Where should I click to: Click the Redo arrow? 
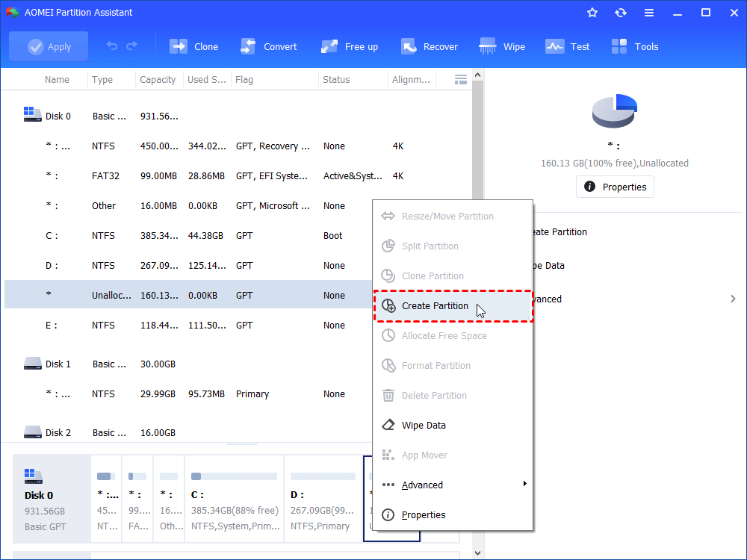pos(133,46)
